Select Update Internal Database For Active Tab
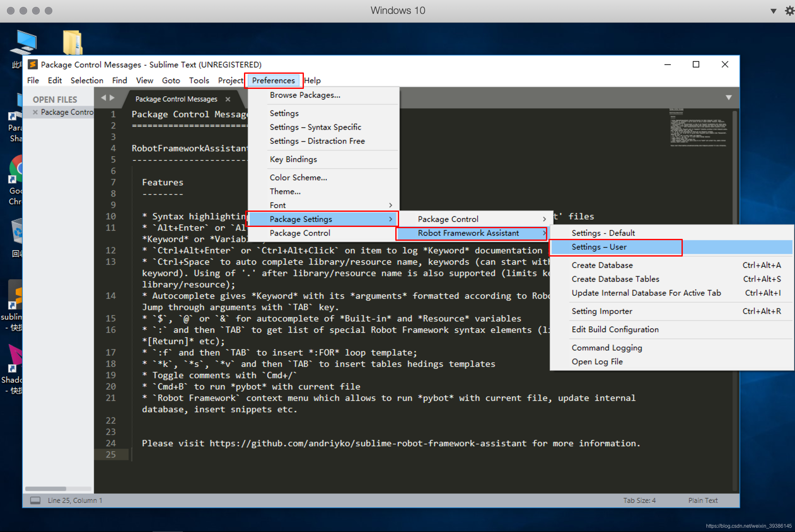This screenshot has width=795, height=532. coord(671,293)
